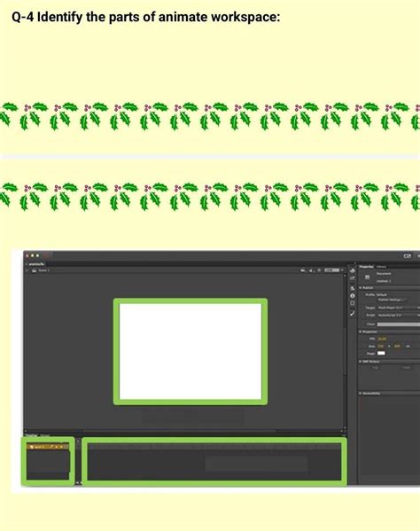420x531 pixels.
Task: Switch to the Properties panel tab
Action: tap(367, 267)
